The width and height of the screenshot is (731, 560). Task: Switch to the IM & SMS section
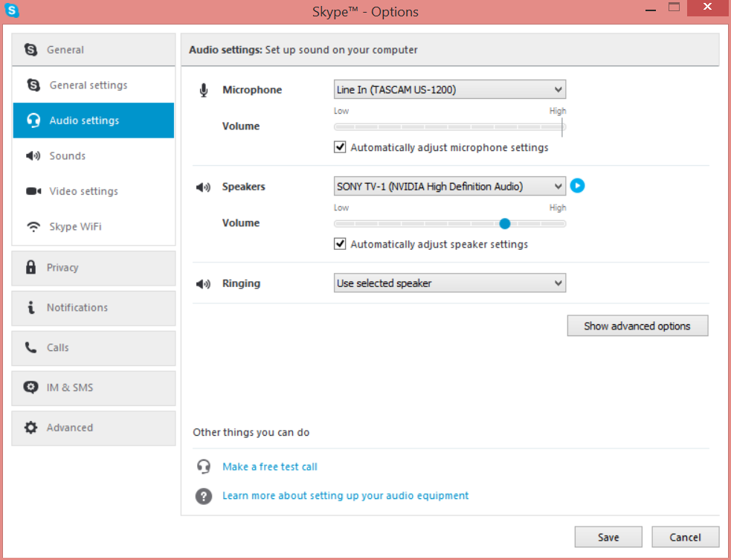click(94, 388)
